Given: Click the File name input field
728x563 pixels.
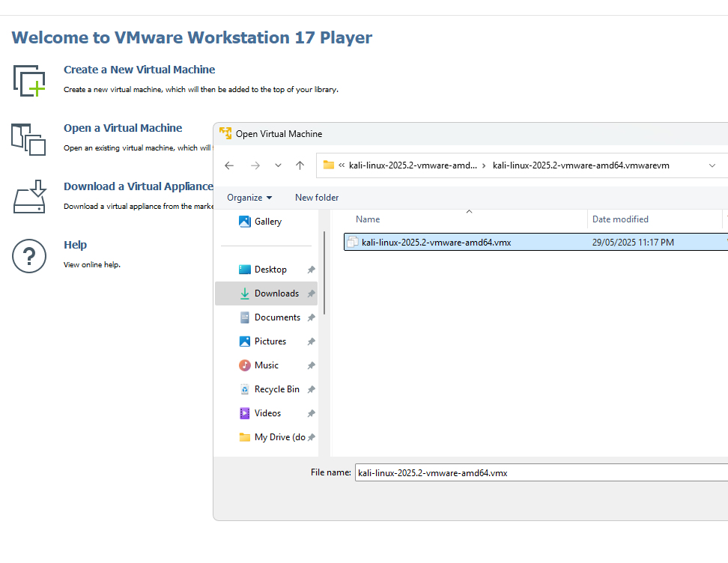Looking at the screenshot, I should pos(542,473).
